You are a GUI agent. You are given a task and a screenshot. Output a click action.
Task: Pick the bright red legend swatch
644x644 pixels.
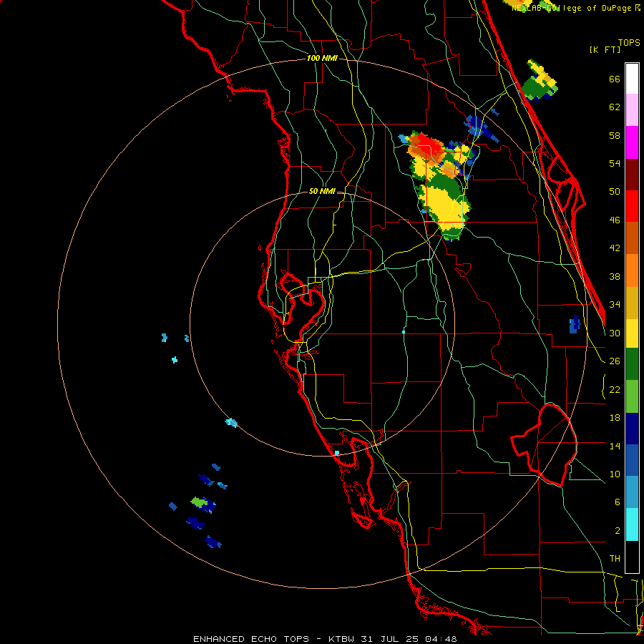(x=632, y=206)
